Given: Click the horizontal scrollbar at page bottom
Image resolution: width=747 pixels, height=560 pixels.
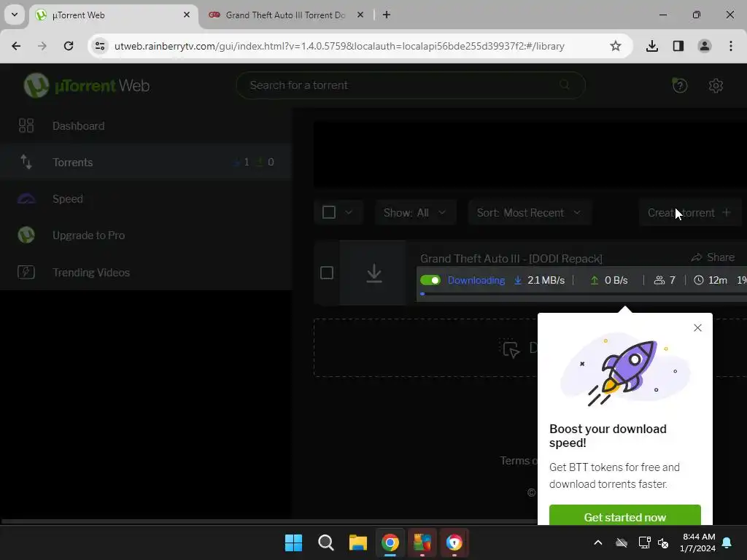Looking at the screenshot, I should [270, 522].
